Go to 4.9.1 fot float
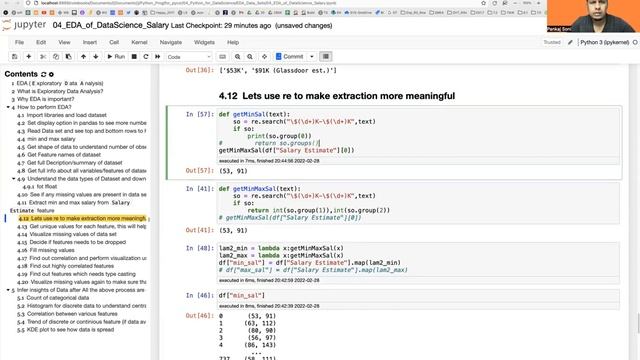640x360 pixels. (x=40, y=187)
